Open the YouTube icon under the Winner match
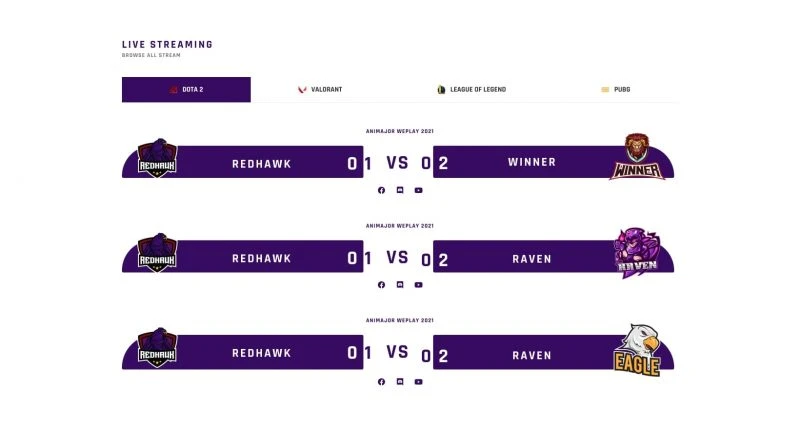This screenshot has width=800, height=427. [418, 190]
